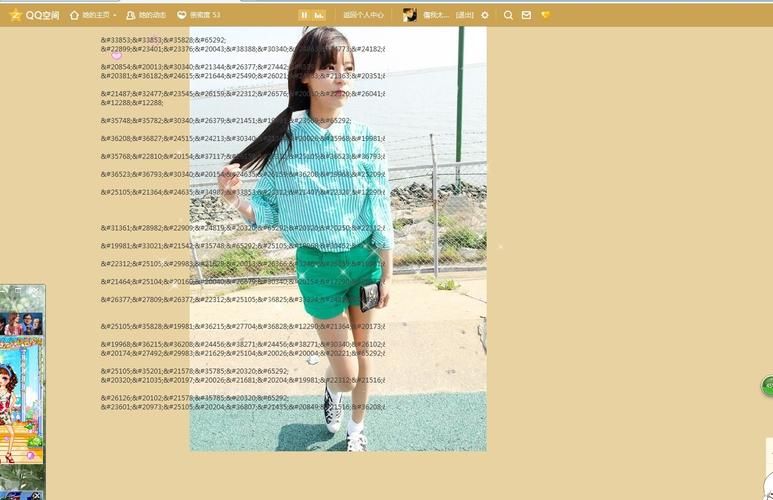Click 返回个人中心 link
The image size is (773, 500).
tap(363, 15)
